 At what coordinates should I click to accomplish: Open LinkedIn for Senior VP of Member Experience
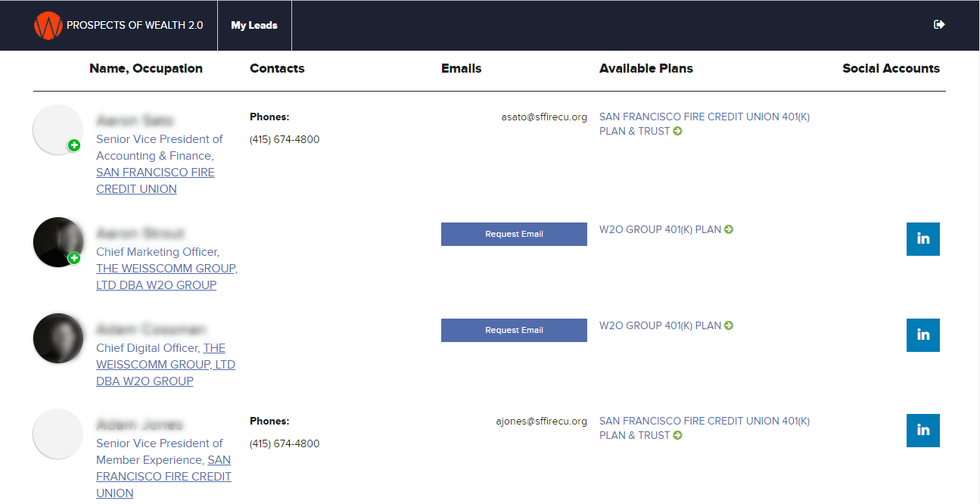(x=922, y=431)
